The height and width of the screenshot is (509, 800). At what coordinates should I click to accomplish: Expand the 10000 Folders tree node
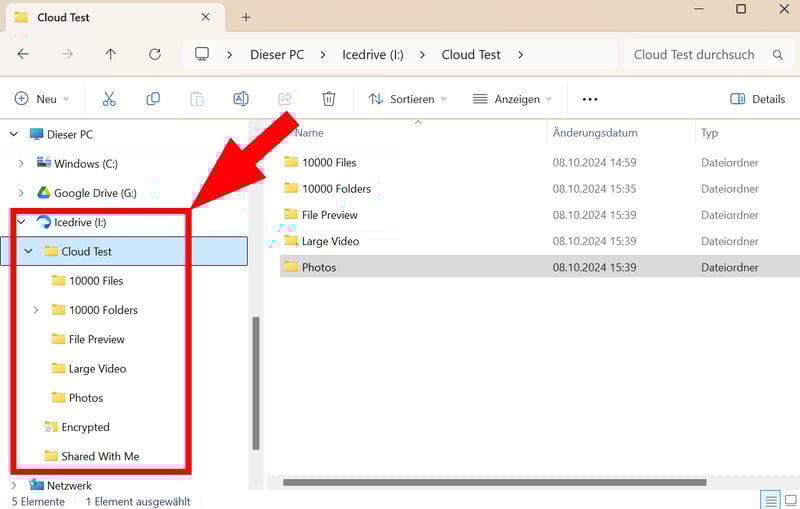[x=36, y=310]
